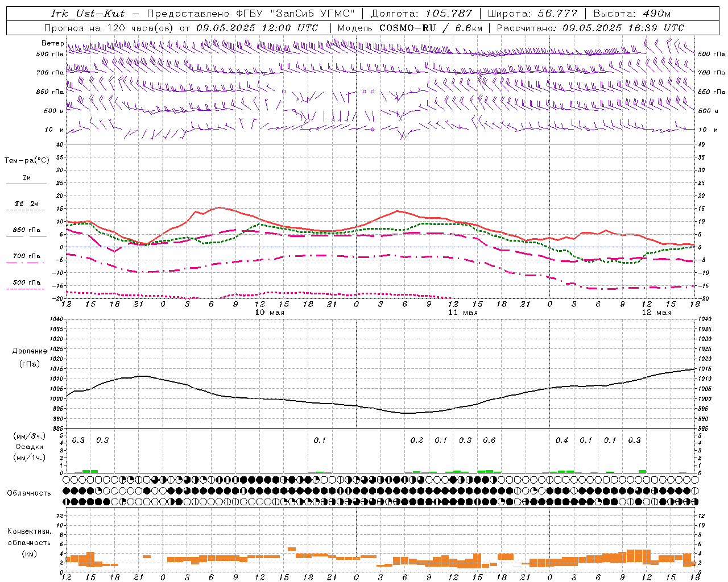Click the (км) convective height unit label
Image resolution: width=728 pixels, height=582 pixels.
30,554
